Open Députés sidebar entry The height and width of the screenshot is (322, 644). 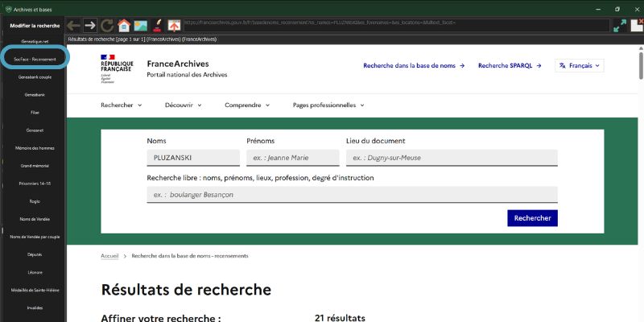coord(35,254)
